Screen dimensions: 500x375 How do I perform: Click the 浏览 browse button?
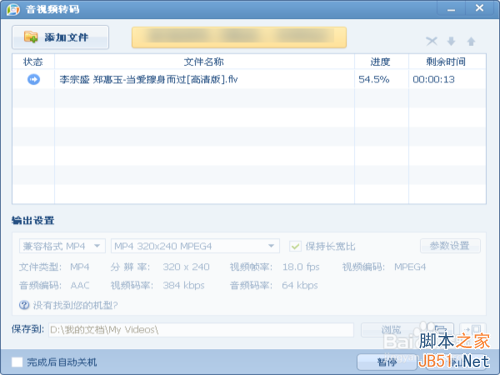coord(391,330)
